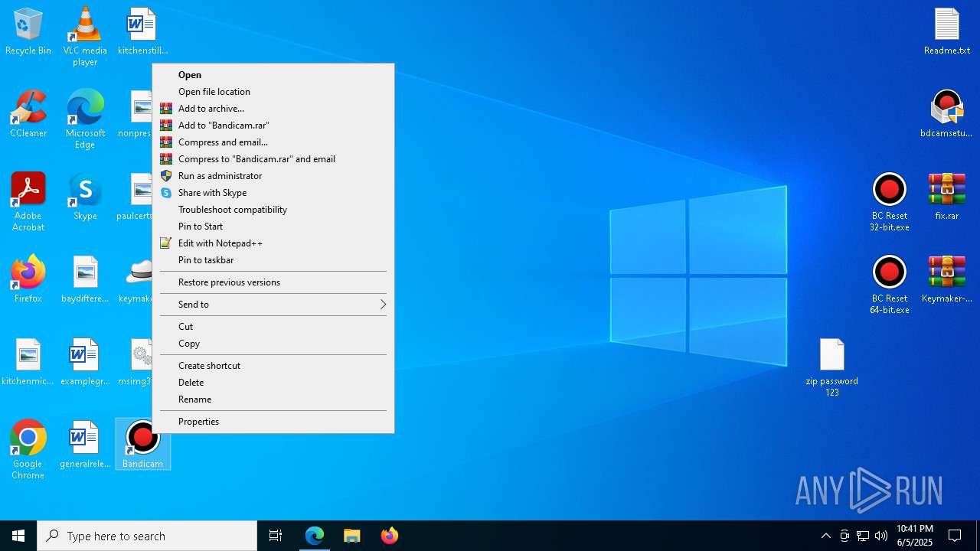
Task: Open File Explorer from the taskbar
Action: point(351,536)
